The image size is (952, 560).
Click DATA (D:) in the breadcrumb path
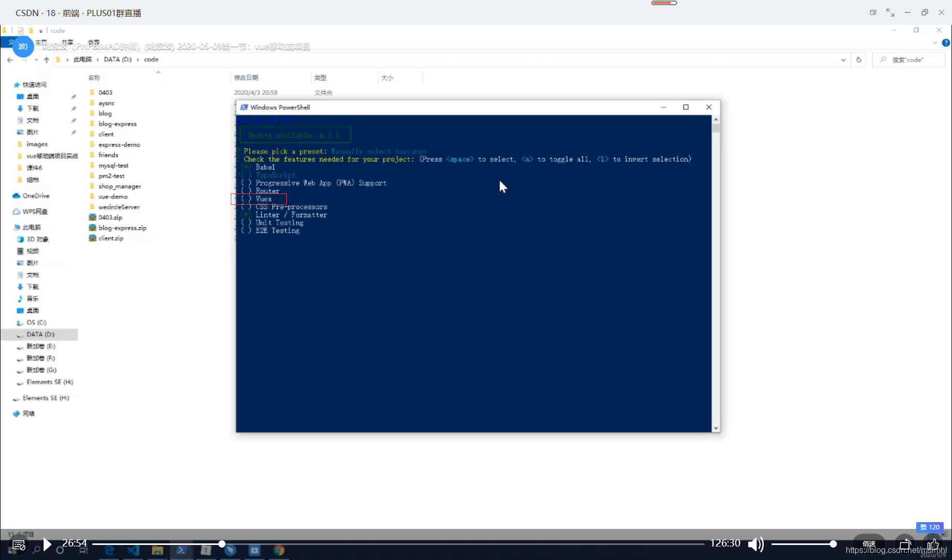[x=118, y=60]
